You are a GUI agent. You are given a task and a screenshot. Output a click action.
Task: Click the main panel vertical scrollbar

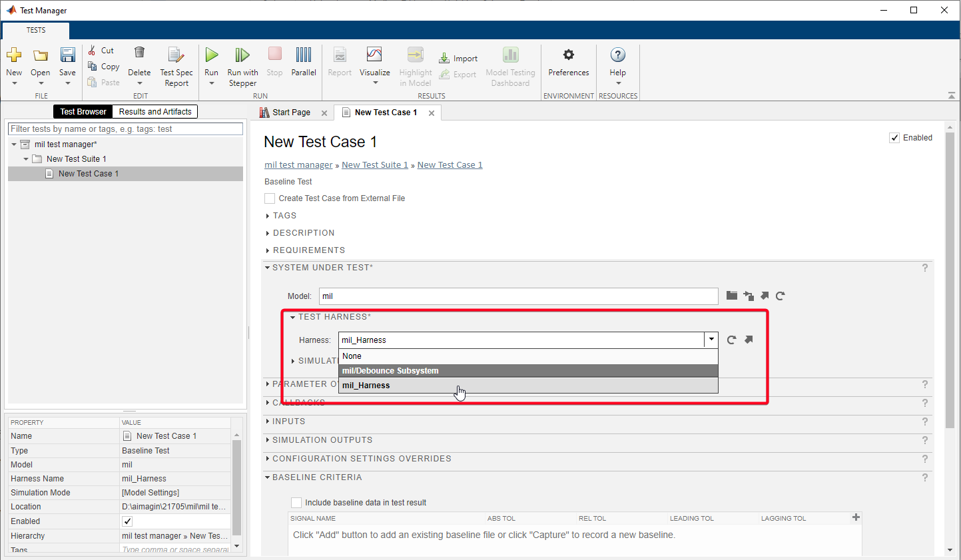click(x=950, y=280)
